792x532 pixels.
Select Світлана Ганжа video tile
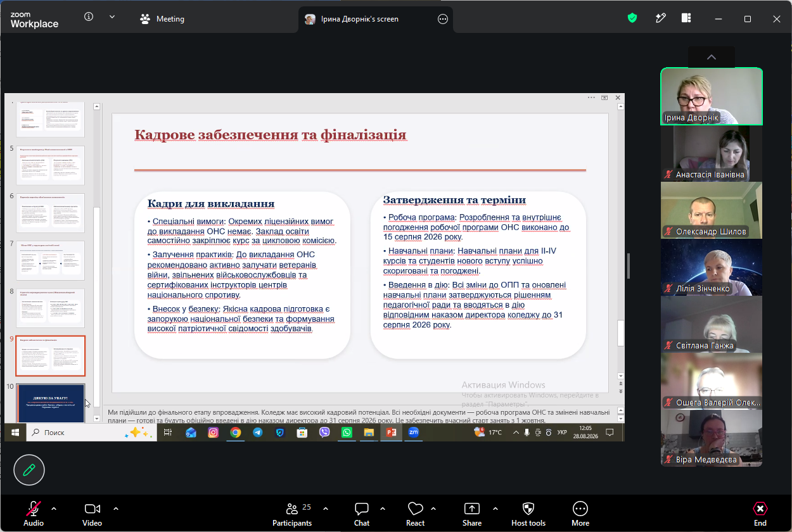712,324
